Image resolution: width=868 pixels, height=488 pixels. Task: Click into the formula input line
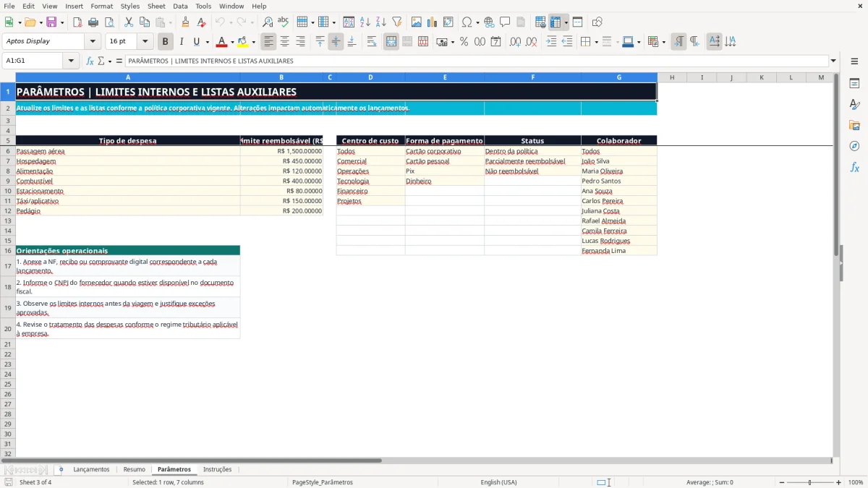tap(476, 61)
